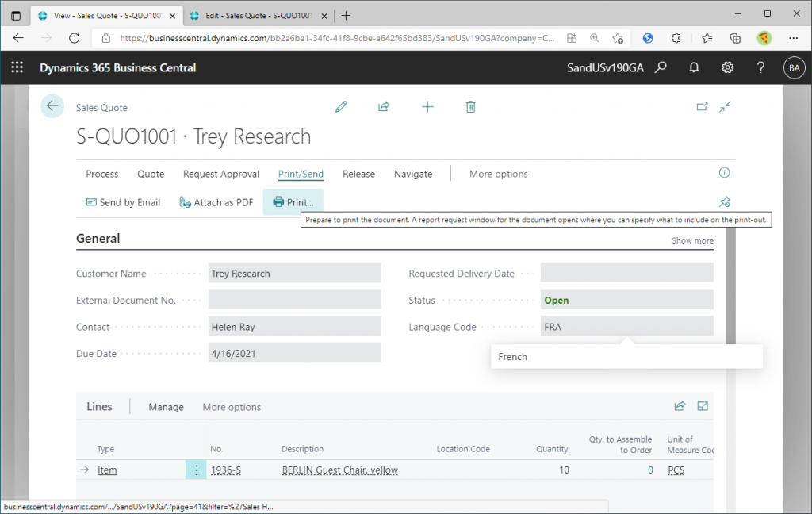Click the Language Code field FRA
The width and height of the screenshot is (812, 514).
[627, 327]
